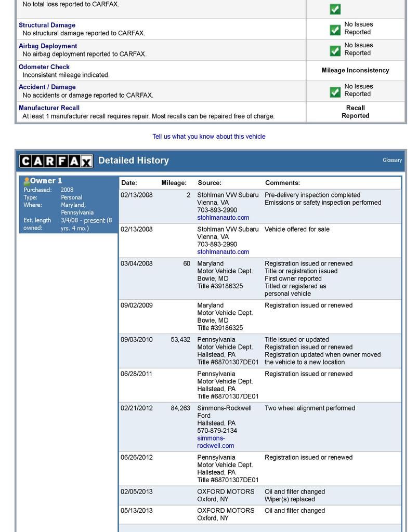Click 'Emissions or safety inspection performed' comment
Screen dimensions: 418x532
click(x=323, y=203)
